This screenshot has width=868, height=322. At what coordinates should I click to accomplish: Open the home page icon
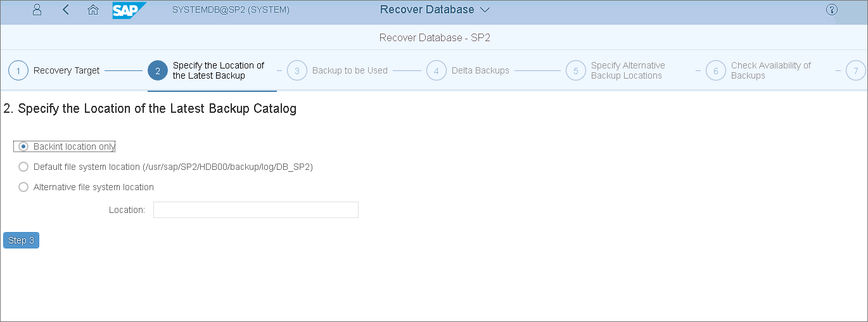tap(93, 10)
